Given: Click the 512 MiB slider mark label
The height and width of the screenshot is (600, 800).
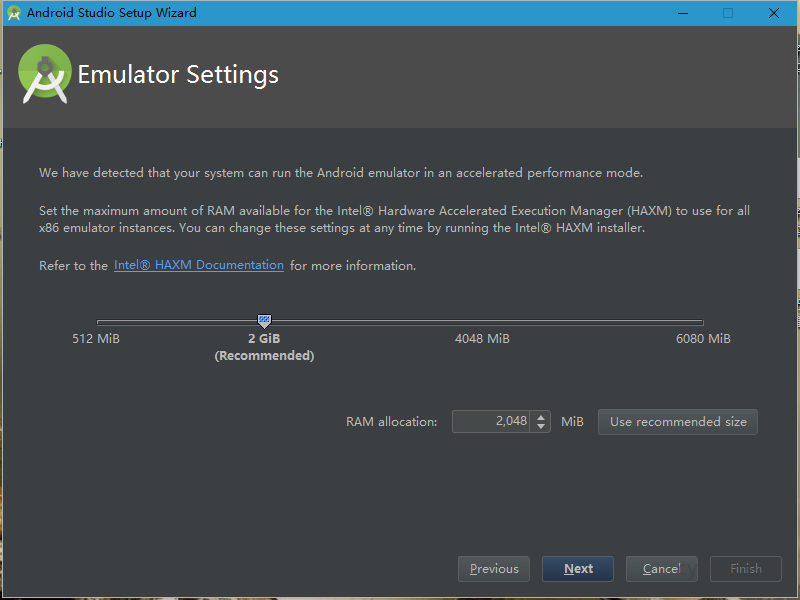Looking at the screenshot, I should coord(96,339).
